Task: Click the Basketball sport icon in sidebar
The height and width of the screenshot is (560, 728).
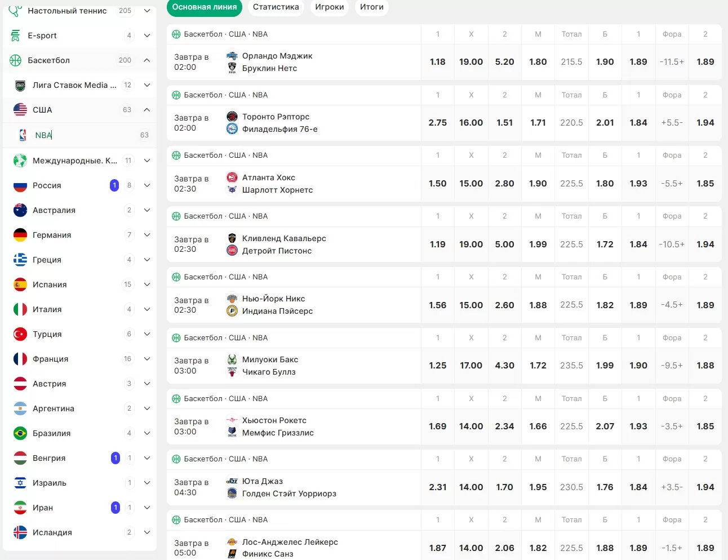Action: coord(15,60)
